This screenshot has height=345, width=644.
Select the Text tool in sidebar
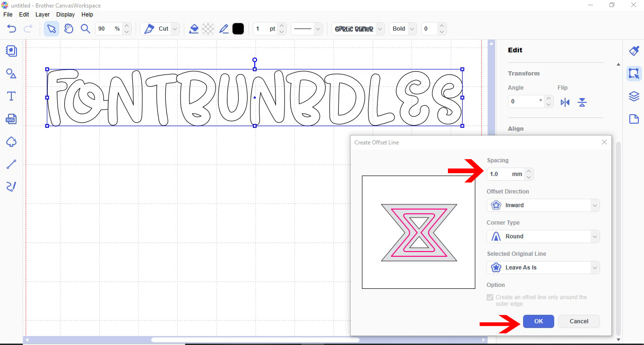coord(11,96)
